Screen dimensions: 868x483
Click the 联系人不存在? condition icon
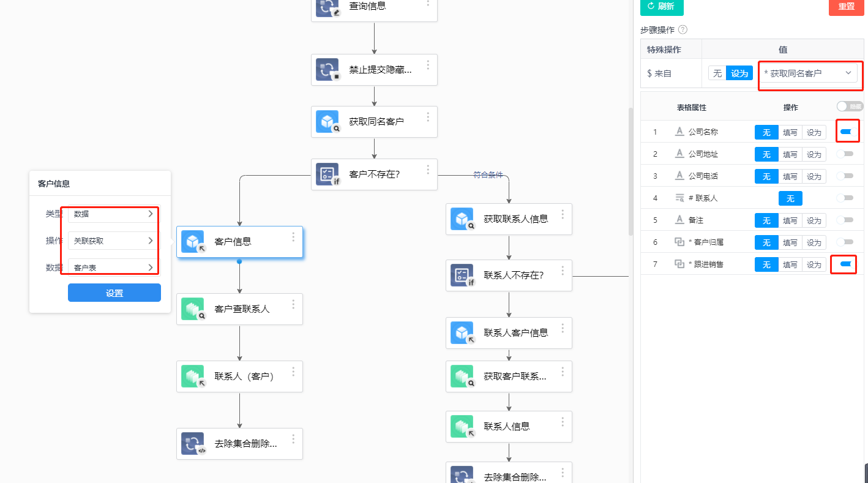click(462, 275)
